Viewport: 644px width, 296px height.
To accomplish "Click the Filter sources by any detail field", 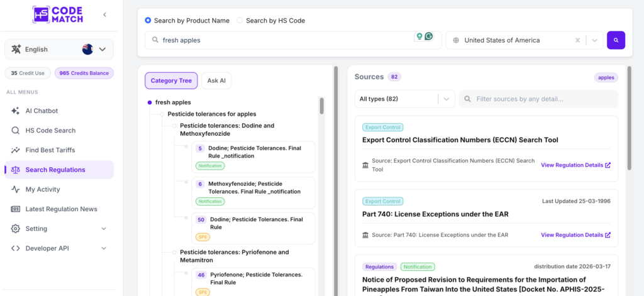I will [x=538, y=99].
